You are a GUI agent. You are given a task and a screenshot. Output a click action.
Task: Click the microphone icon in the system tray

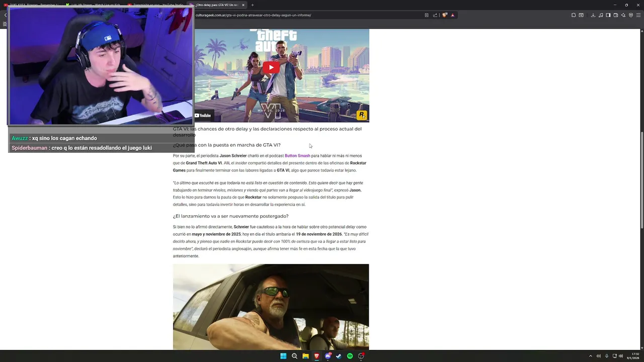pos(607,356)
